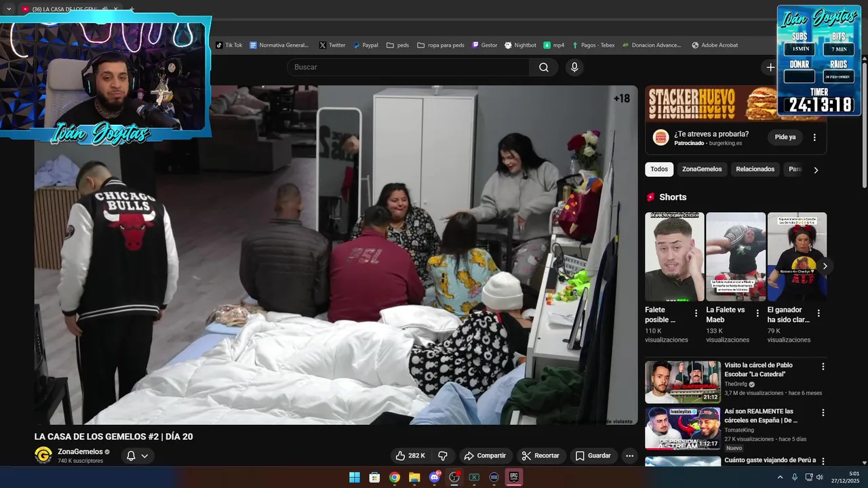Open TomateKing channel link
This screenshot has width=868, height=488.
tap(739, 430)
